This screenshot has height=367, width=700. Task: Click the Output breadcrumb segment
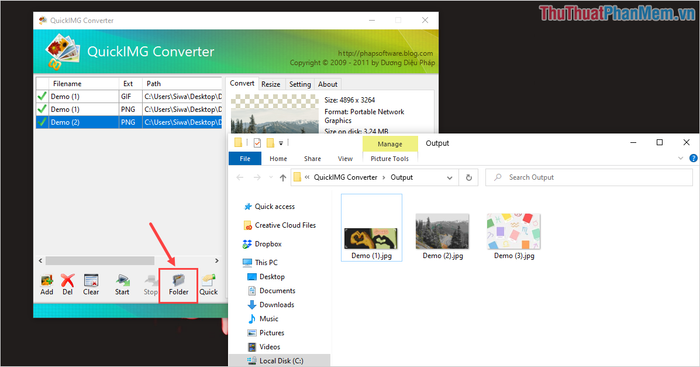pos(402,178)
